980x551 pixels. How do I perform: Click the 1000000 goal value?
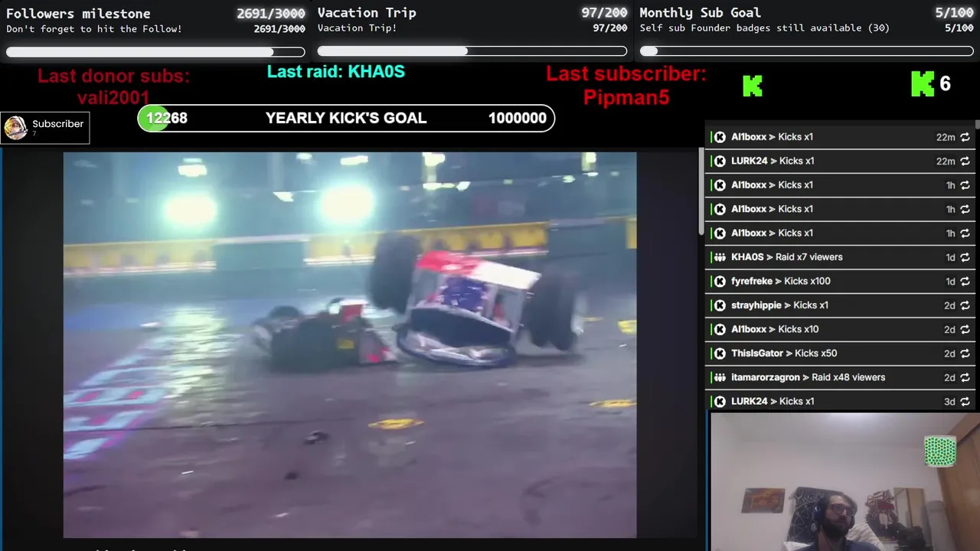pyautogui.click(x=518, y=118)
